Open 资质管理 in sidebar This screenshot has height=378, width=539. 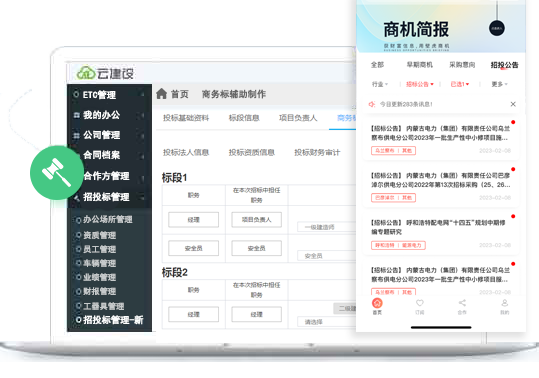[100, 235]
